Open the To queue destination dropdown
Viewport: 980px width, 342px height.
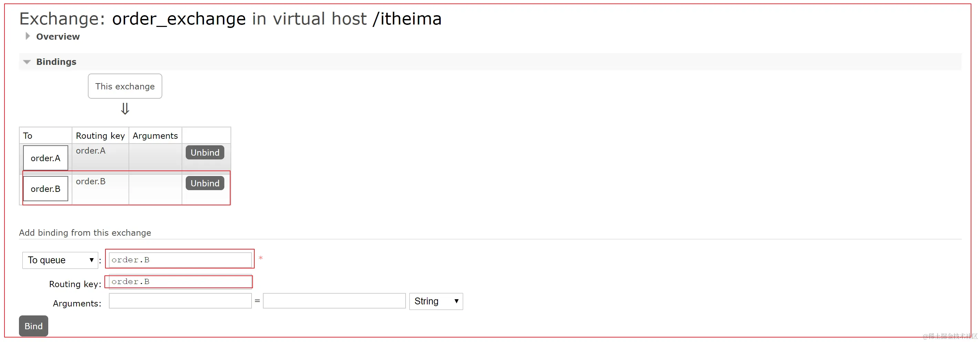pyautogui.click(x=60, y=260)
